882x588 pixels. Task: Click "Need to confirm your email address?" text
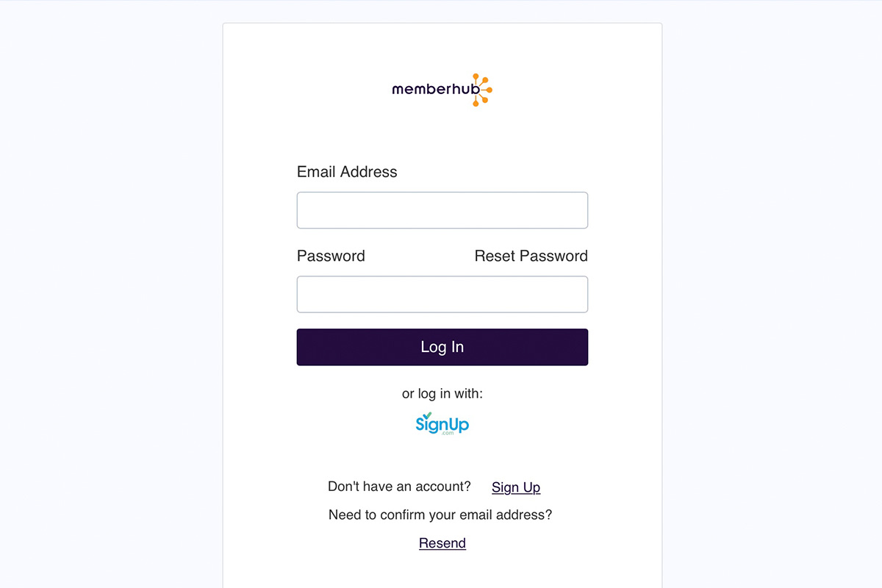click(440, 514)
